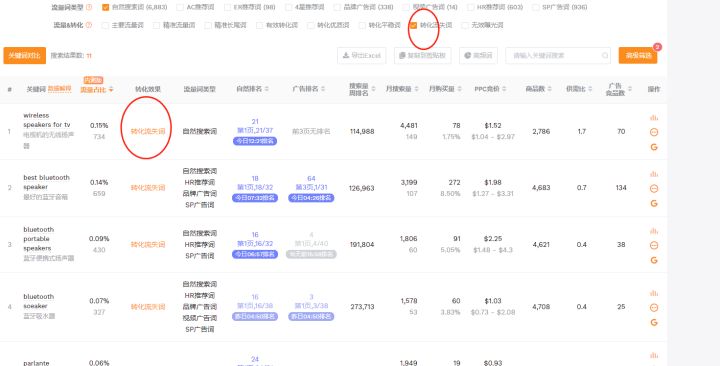The image size is (720, 366).
Task: Open trend chart icon for best bluetooth speaker
Action: [654, 174]
